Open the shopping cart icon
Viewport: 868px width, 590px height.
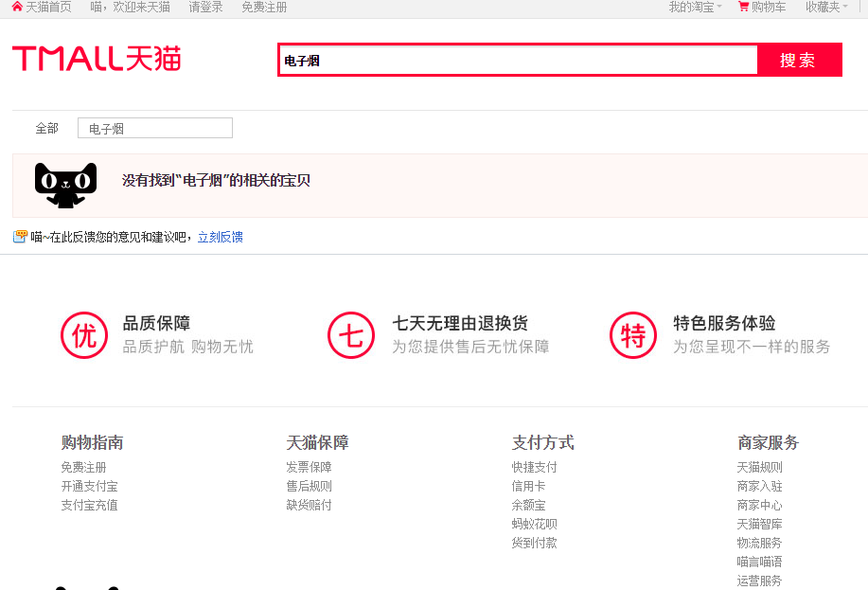pyautogui.click(x=743, y=7)
